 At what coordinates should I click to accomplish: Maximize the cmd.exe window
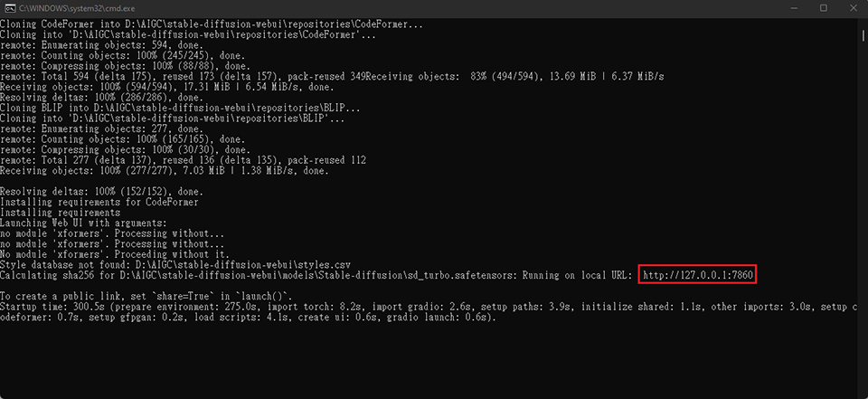click(824, 7)
